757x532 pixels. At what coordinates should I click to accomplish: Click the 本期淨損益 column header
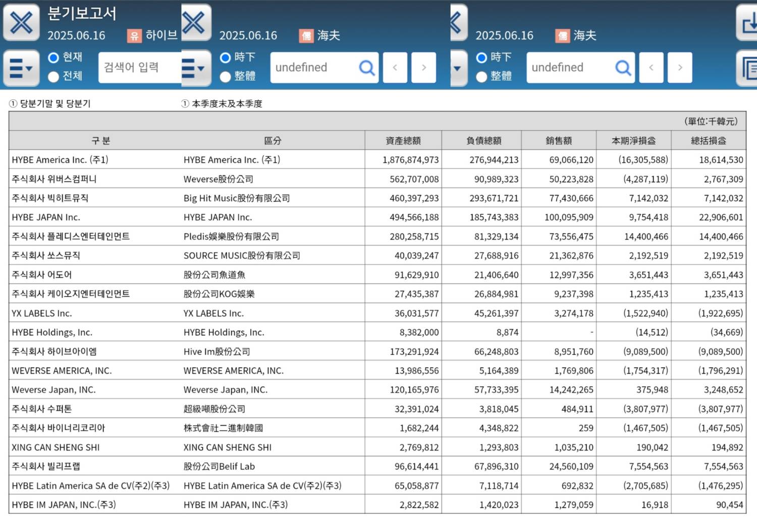click(x=634, y=141)
